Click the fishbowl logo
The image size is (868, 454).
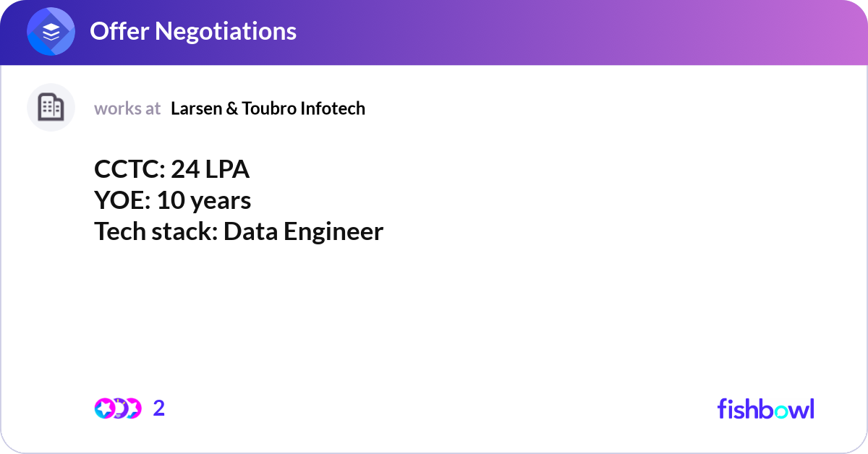pos(765,408)
